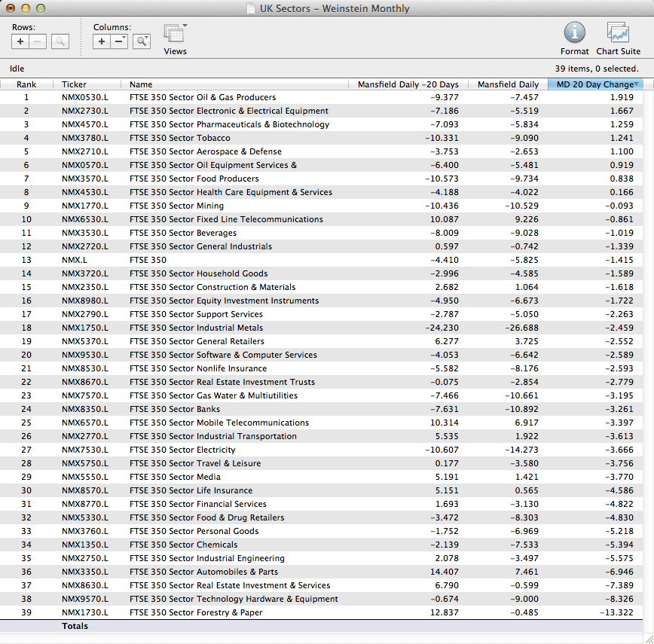Click the document proxy icon in title

pyautogui.click(x=251, y=9)
